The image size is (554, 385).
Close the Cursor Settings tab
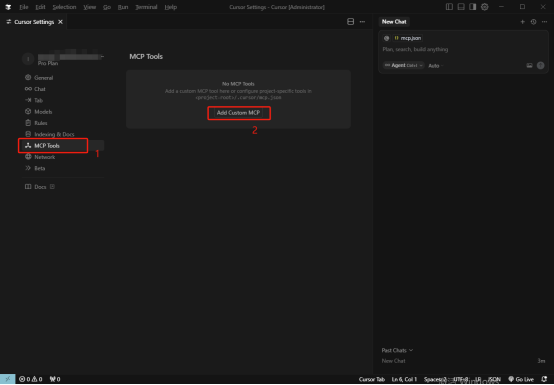coord(60,22)
